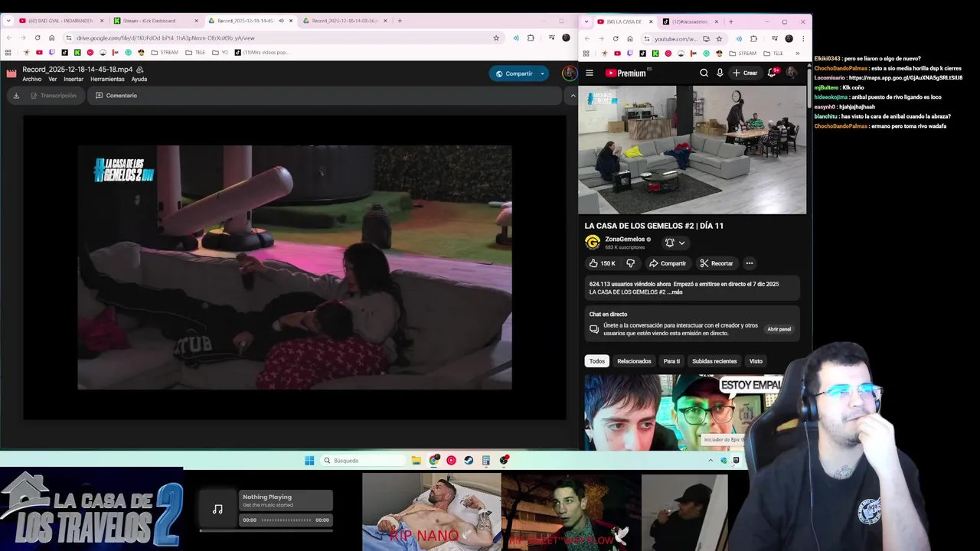
Task: Click the Crear button on YouTube
Action: [x=745, y=73]
